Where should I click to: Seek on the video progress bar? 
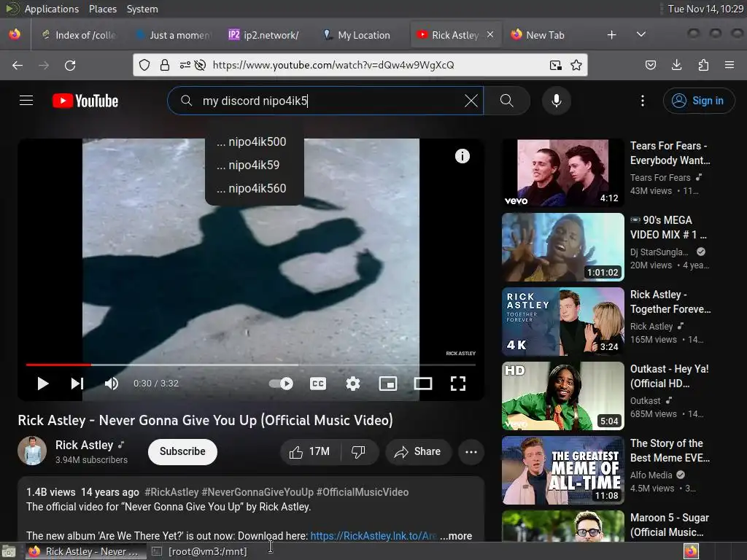click(x=251, y=365)
